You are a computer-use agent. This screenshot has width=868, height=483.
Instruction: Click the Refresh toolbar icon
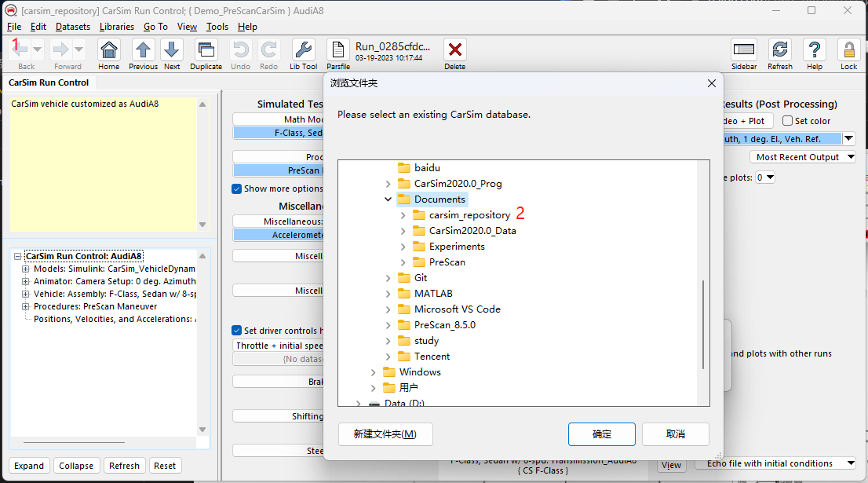click(780, 49)
